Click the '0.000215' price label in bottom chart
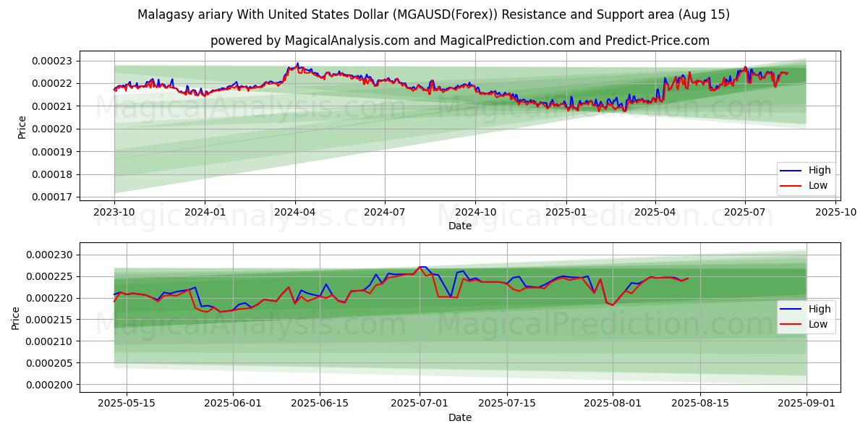868x434 pixels. (50, 320)
